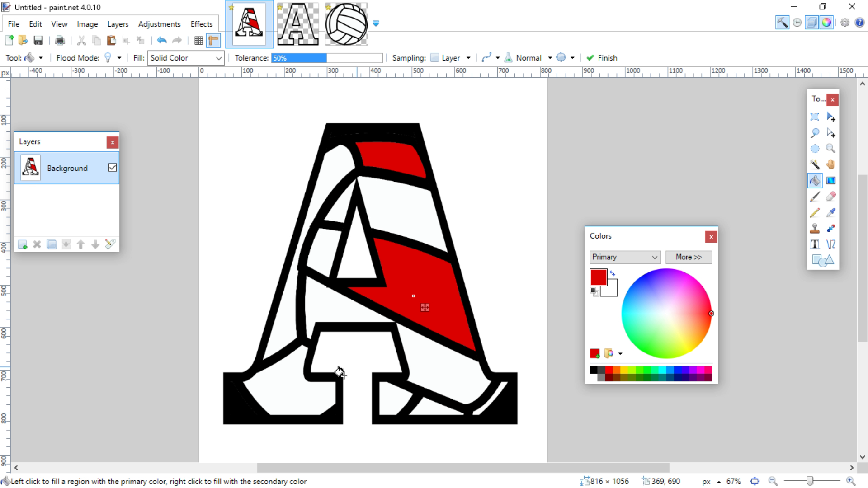Expand the image list arrow

click(376, 23)
